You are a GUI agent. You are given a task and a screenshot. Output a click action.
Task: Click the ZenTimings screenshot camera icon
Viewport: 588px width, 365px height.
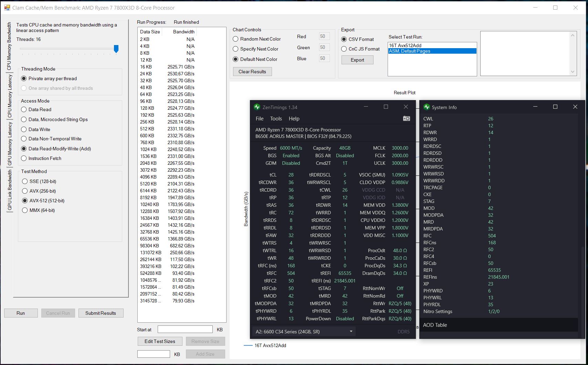pyautogui.click(x=406, y=118)
